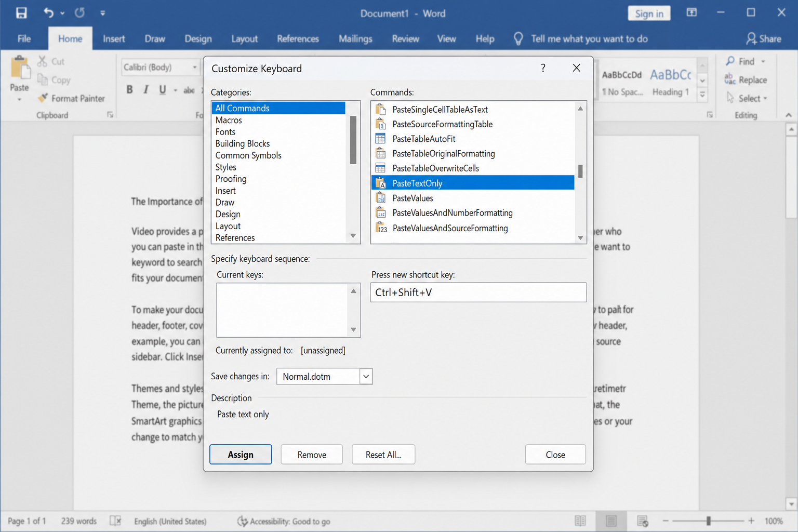The image size is (798, 532).
Task: Toggle Strikethrough formatting
Action: click(x=189, y=90)
